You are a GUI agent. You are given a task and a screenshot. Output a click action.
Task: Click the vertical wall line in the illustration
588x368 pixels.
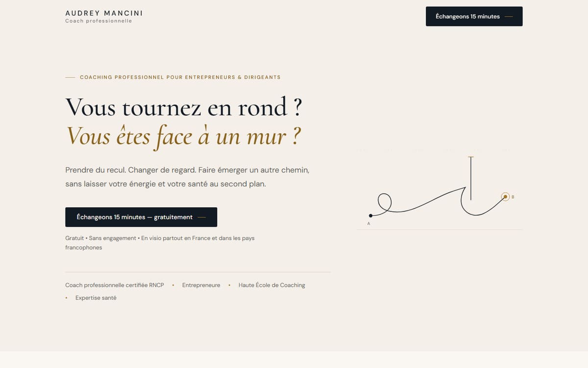471,179
